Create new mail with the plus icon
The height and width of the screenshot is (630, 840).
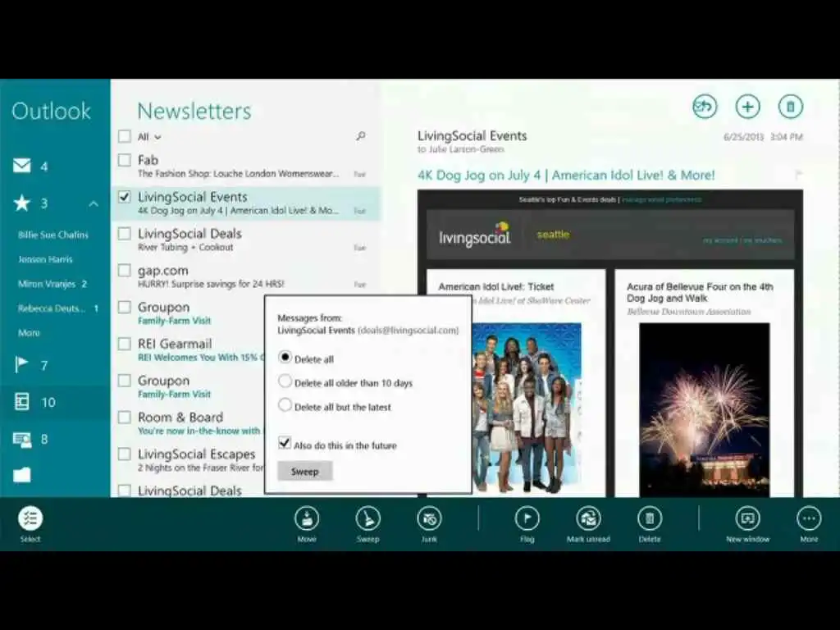click(747, 107)
